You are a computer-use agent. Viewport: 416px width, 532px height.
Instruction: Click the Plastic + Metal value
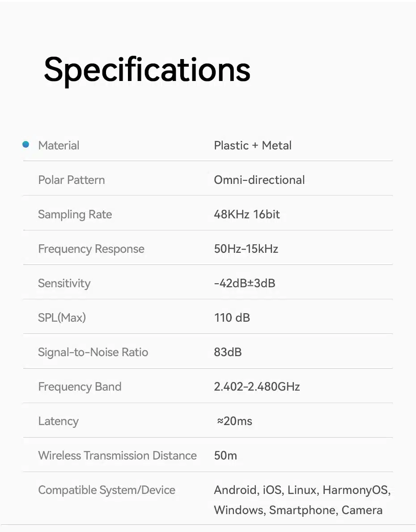(x=253, y=145)
